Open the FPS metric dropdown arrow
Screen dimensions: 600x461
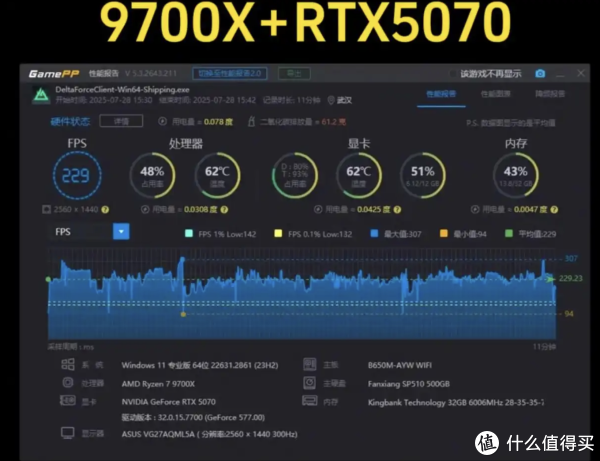[121, 232]
